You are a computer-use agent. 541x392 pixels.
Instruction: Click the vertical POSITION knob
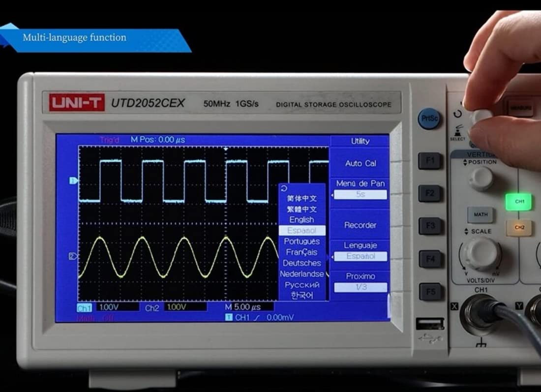(481, 178)
